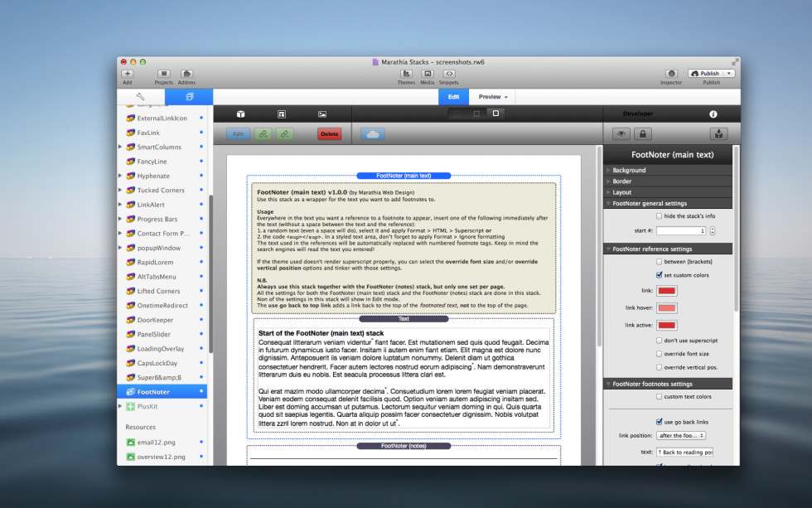This screenshot has height=508, width=812.
Task: Click the fullscreen arrows icon in title bar
Action: tap(735, 61)
